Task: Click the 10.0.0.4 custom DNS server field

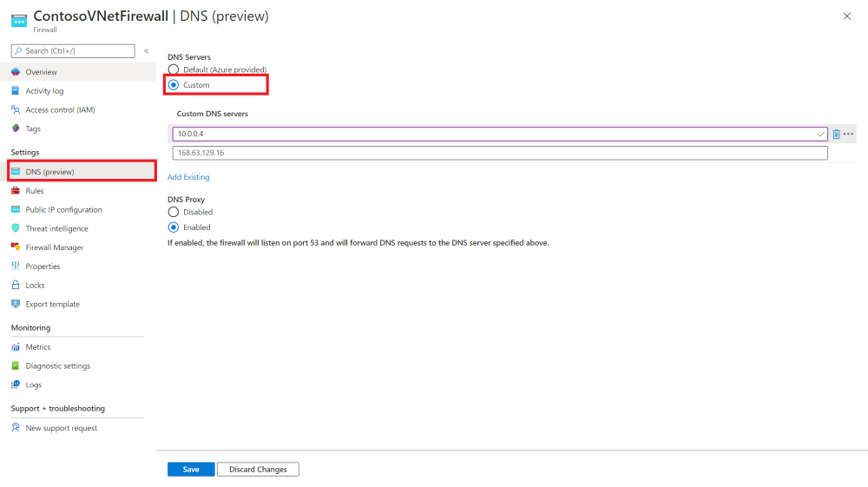Action: click(x=500, y=134)
